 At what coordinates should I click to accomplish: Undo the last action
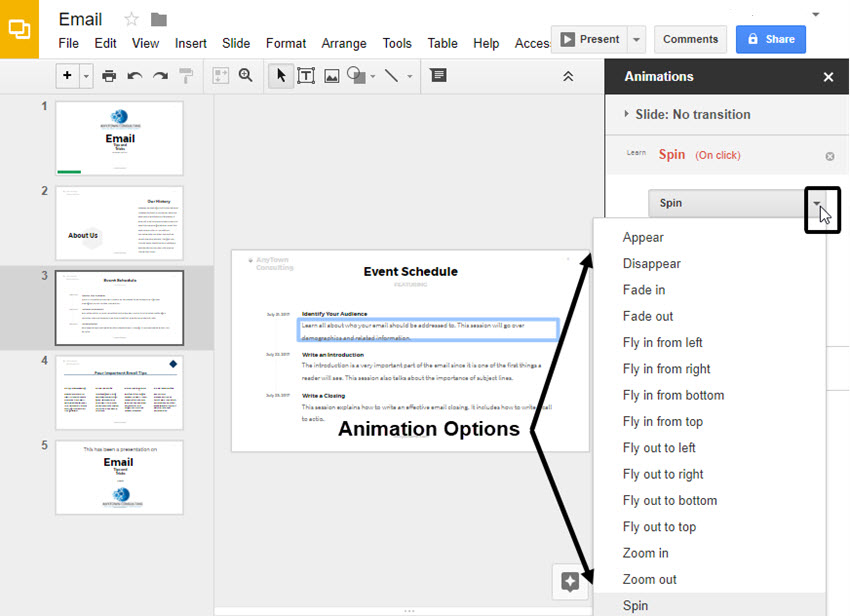pos(136,75)
